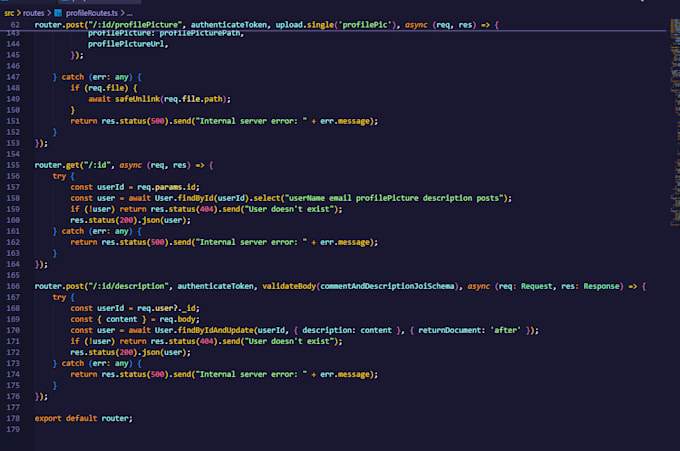Click 'returnDocument' on line 170
680x451 pixels.
[x=450, y=330]
